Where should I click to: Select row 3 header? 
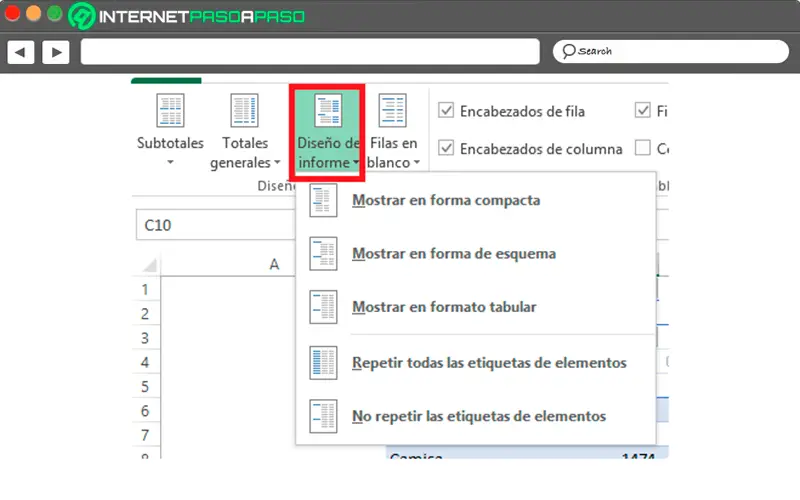coord(145,338)
